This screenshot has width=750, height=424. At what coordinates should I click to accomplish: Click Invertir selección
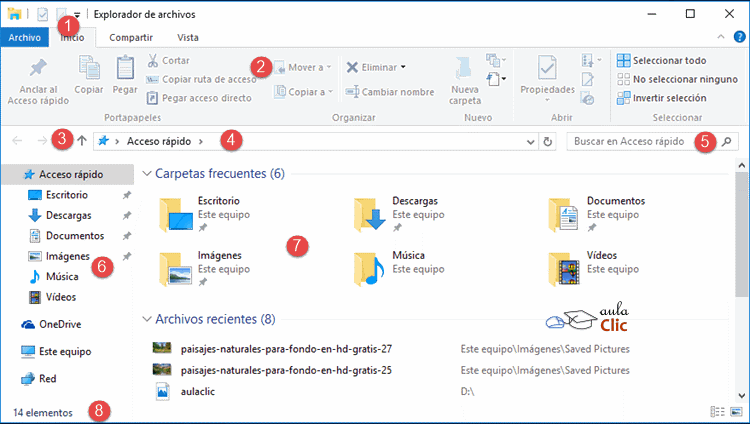[662, 98]
